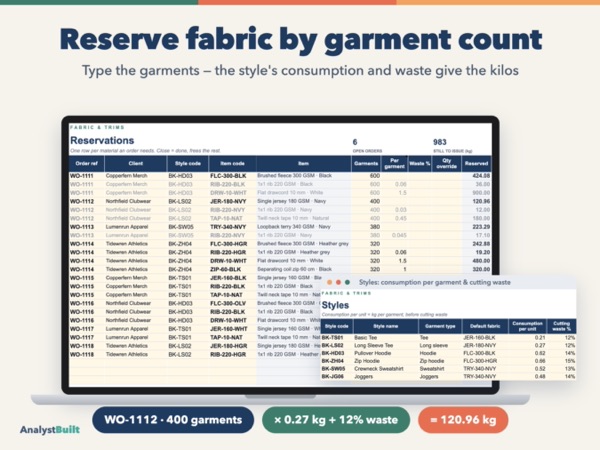This screenshot has height=450, width=600.
Task: Select the 'Style name' header in Styles
Action: [385, 326]
